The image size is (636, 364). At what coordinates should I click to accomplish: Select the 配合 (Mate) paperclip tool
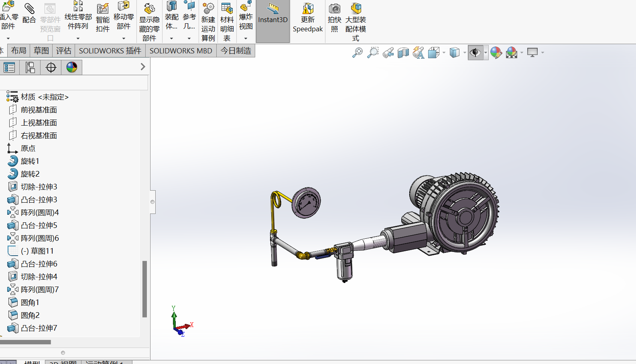click(x=29, y=14)
